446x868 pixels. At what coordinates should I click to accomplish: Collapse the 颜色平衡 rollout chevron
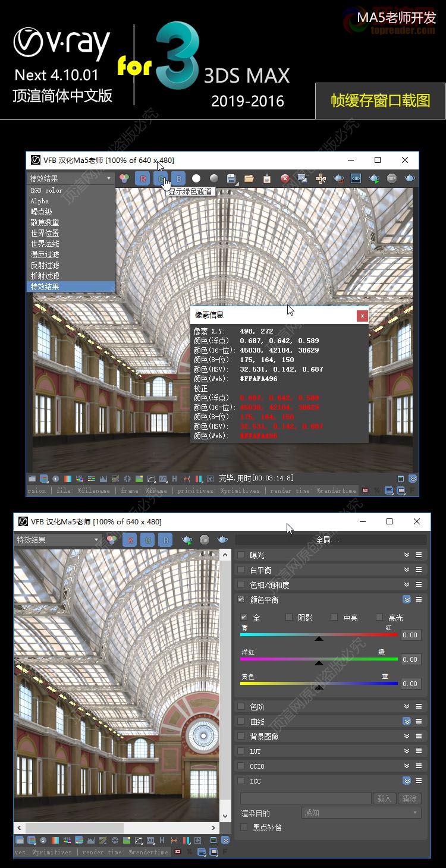(x=407, y=600)
